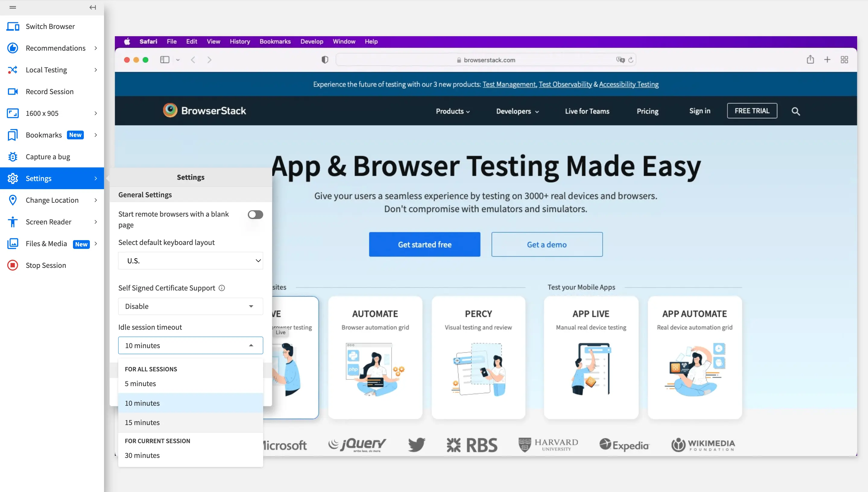
Task: Choose 30 minutes for current session
Action: coord(142,455)
